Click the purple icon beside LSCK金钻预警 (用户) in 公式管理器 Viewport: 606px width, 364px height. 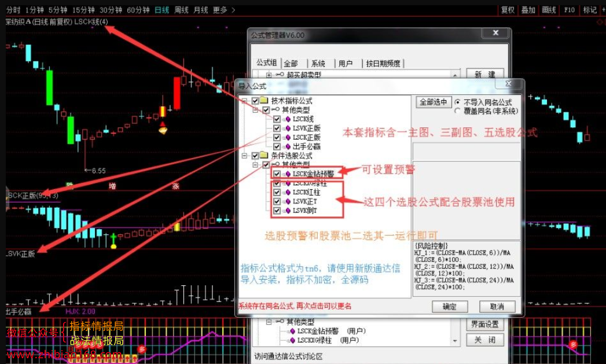tap(292, 331)
